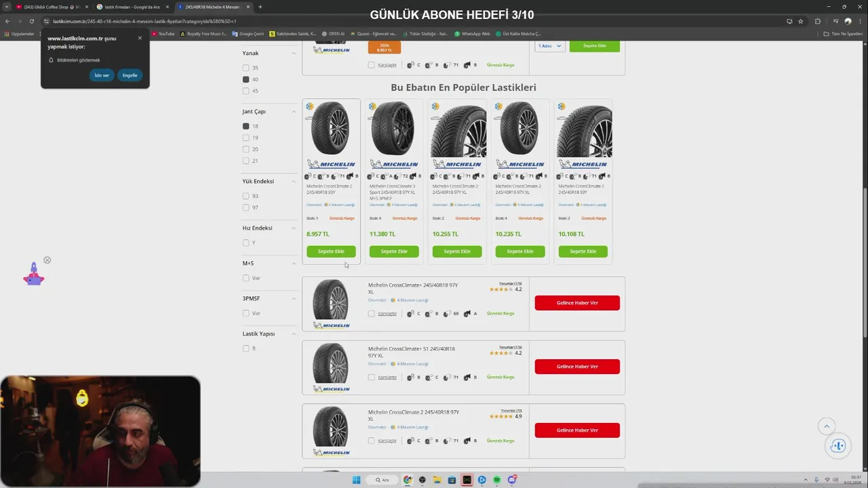Open Michelin CrossClimate+ S1 product title

coord(412,352)
